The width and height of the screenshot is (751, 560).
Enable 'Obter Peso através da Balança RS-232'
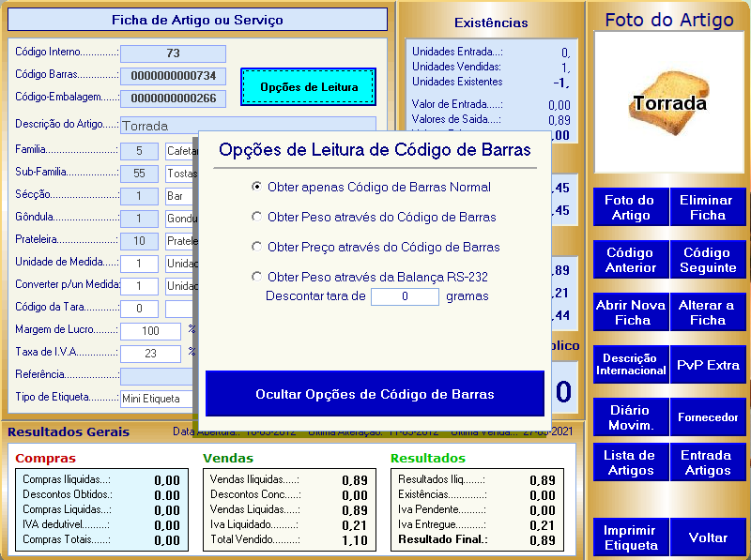(256, 277)
